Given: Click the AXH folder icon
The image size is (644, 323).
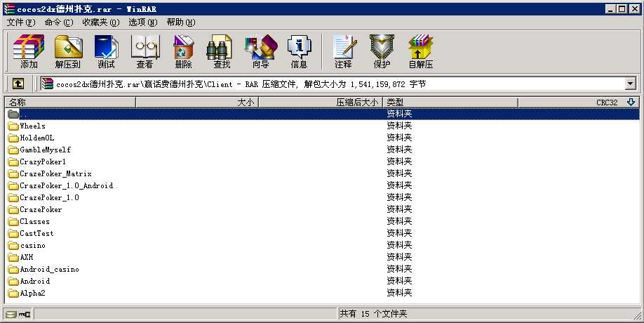Looking at the screenshot, I should 13,257.
